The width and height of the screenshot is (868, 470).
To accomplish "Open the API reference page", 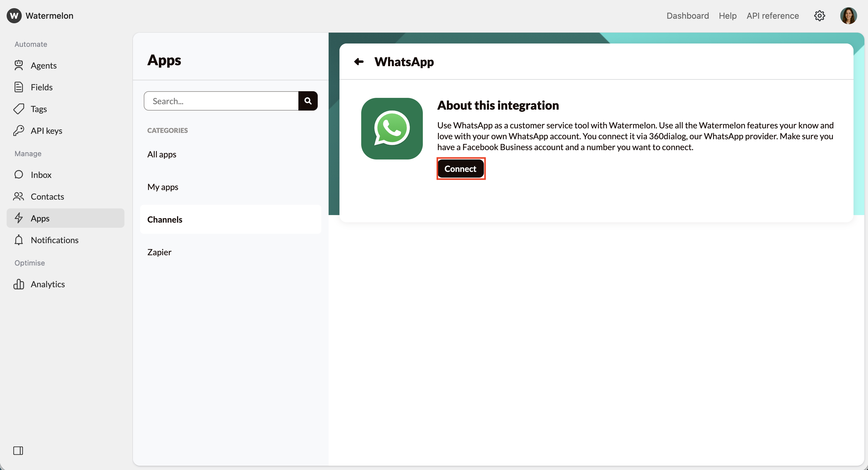I will [x=773, y=15].
